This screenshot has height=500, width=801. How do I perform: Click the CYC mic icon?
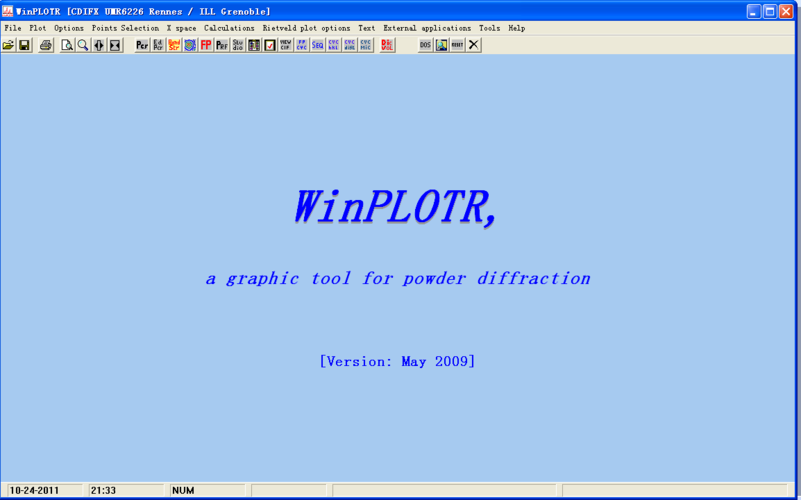coord(366,45)
